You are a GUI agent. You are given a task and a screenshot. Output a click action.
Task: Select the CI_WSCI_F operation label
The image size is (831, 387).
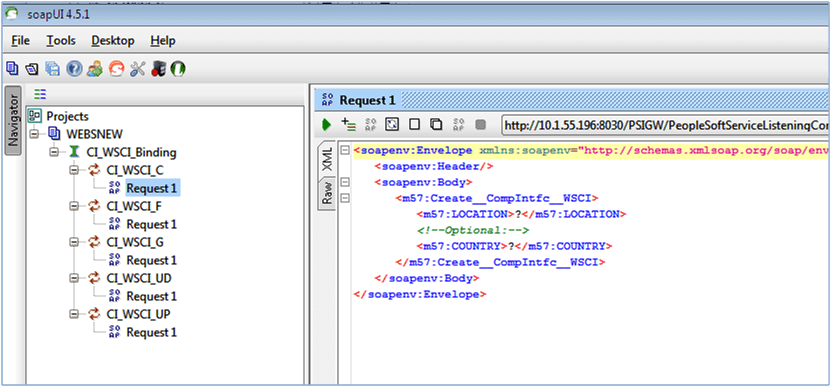tap(134, 206)
